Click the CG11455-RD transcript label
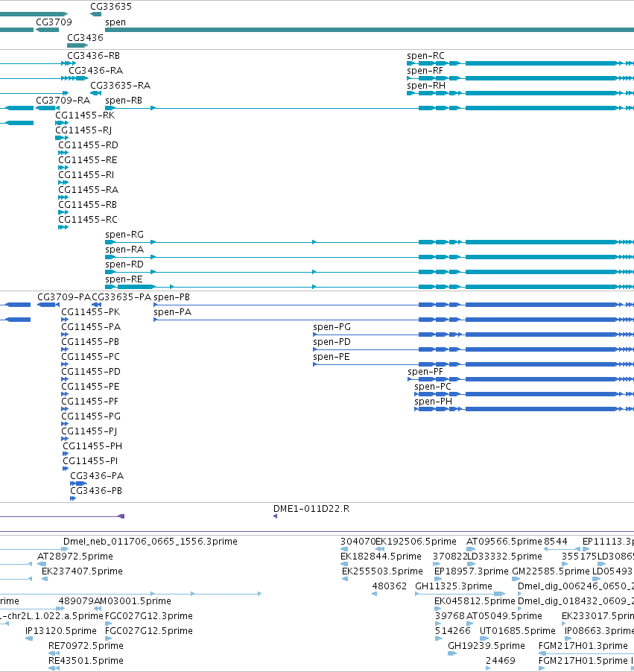The width and height of the screenshot is (634, 672). point(89,145)
